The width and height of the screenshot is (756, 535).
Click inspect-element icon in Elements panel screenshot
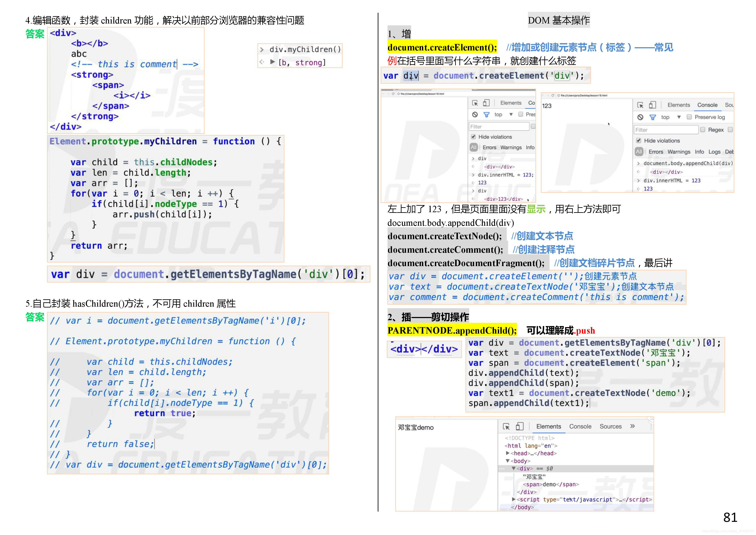pos(506,427)
